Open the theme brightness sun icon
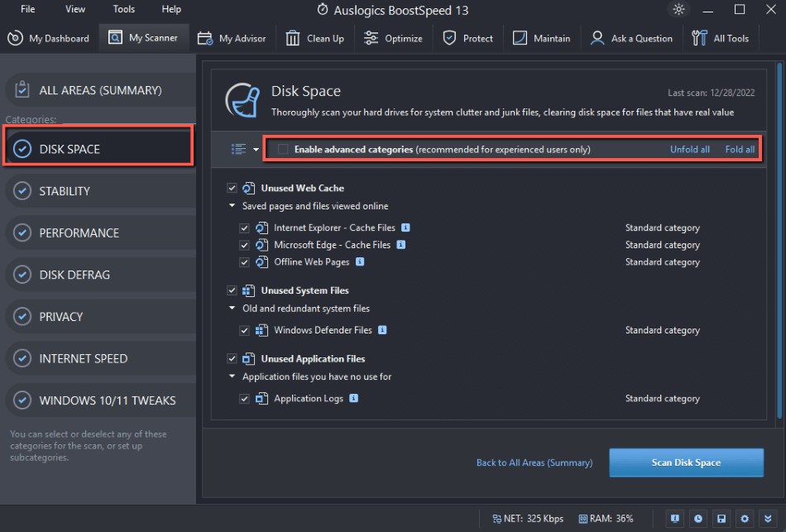 [x=678, y=9]
